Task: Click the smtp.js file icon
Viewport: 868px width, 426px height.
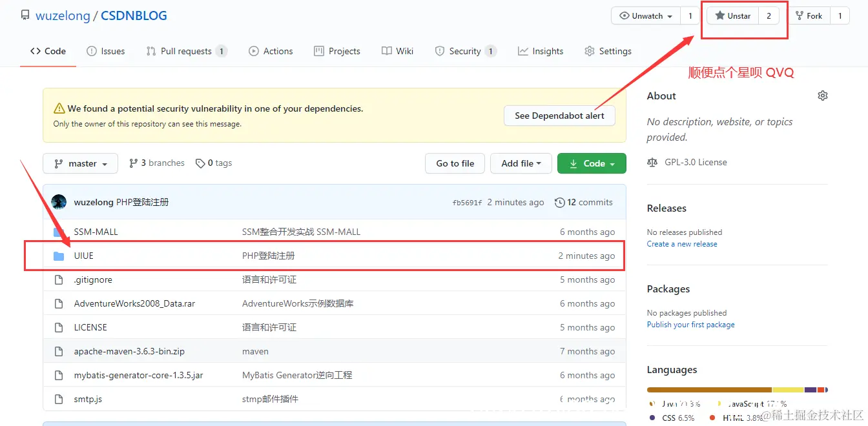Action: click(59, 399)
